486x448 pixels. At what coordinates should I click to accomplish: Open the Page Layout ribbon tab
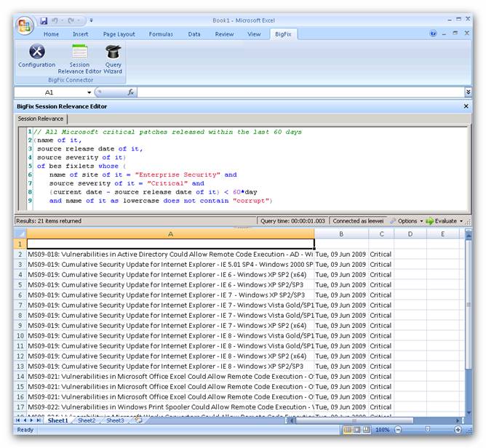(x=119, y=34)
